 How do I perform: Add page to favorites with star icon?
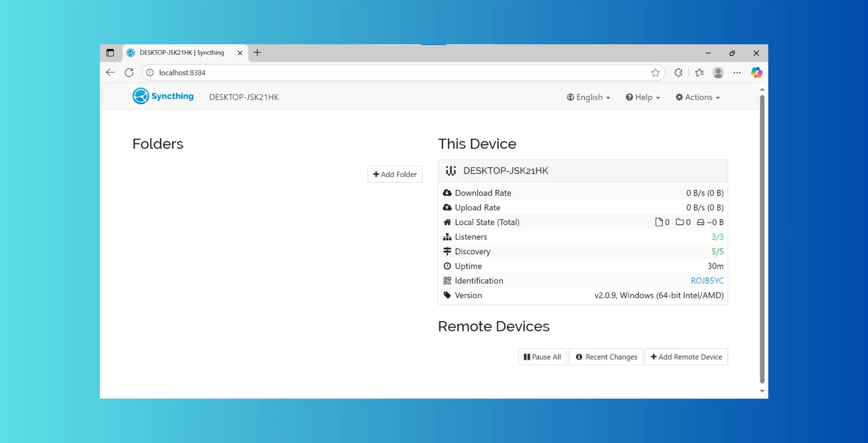click(655, 73)
